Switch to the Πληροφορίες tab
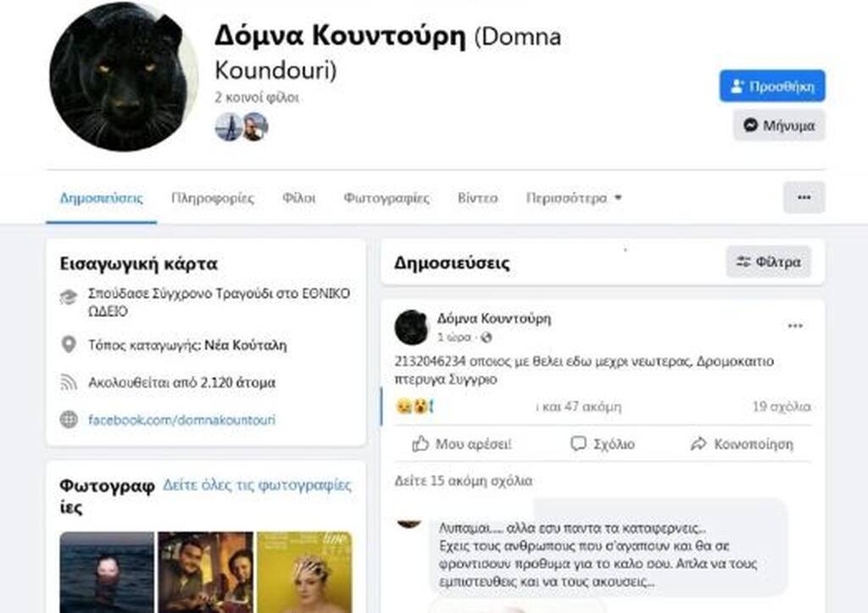 213,198
